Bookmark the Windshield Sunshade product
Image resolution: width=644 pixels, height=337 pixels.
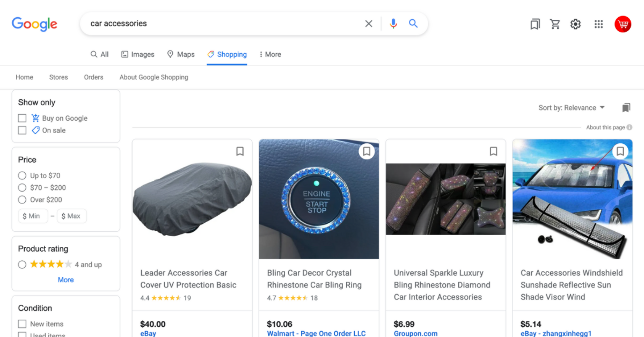click(620, 151)
